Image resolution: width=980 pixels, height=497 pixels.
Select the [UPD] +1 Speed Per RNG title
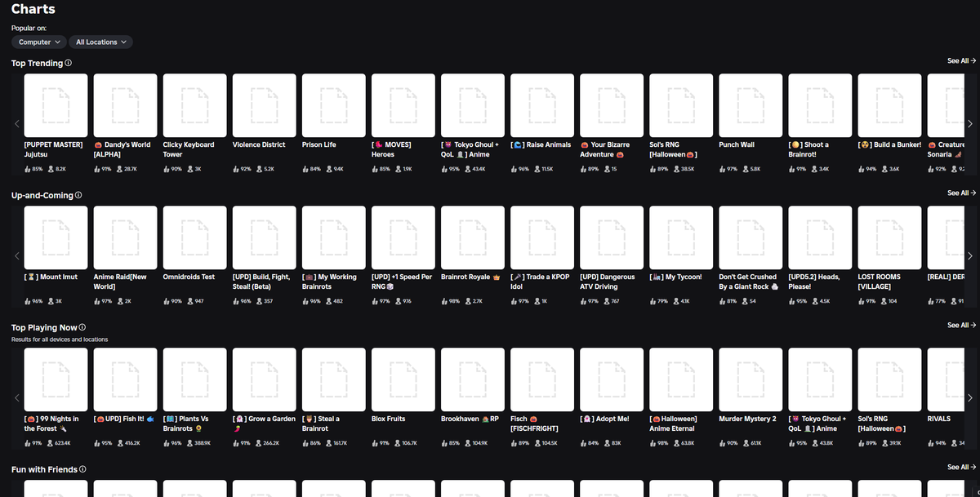(x=402, y=282)
